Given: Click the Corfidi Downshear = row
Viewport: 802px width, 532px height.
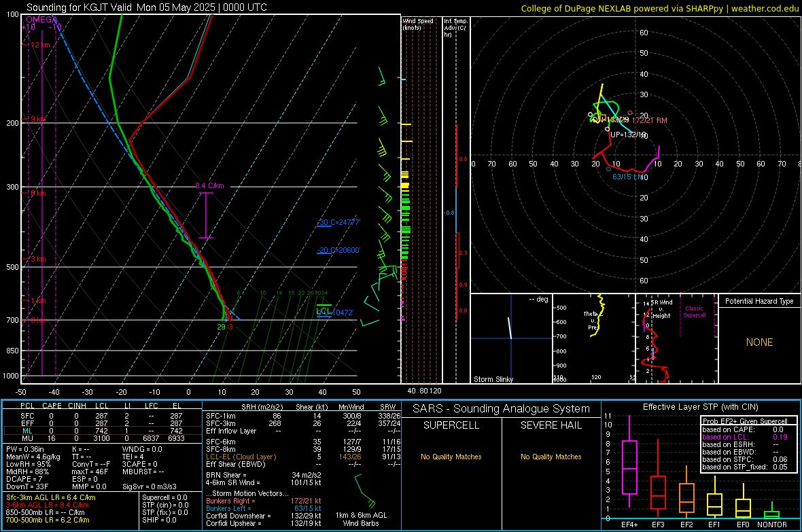Looking at the screenshot, I should pos(264,516).
